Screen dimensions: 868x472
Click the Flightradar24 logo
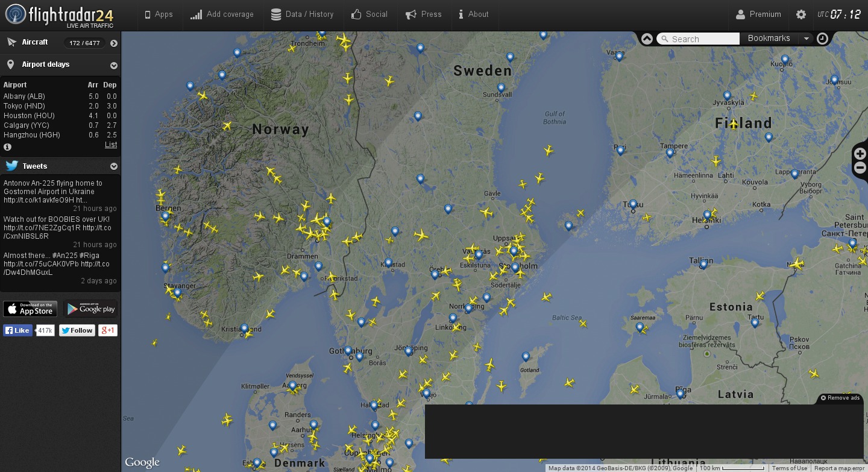tap(59, 15)
